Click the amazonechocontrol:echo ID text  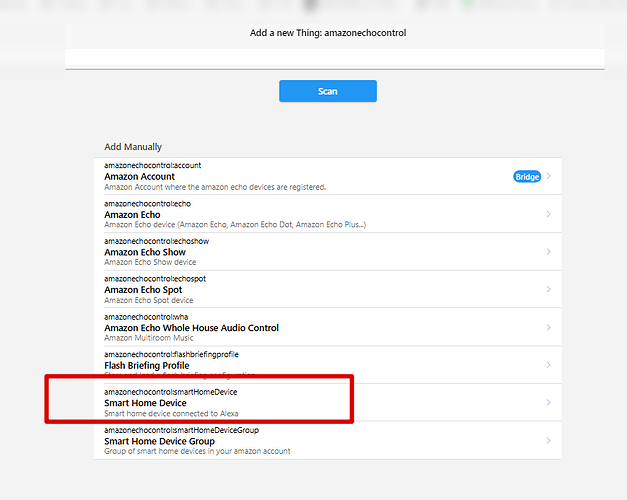[x=147, y=203]
